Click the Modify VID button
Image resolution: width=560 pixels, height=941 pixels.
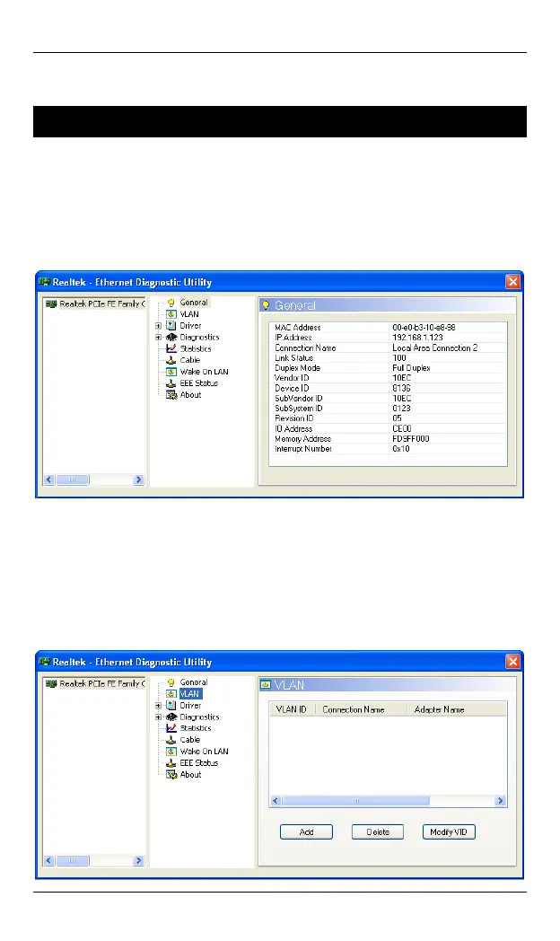pos(449,832)
